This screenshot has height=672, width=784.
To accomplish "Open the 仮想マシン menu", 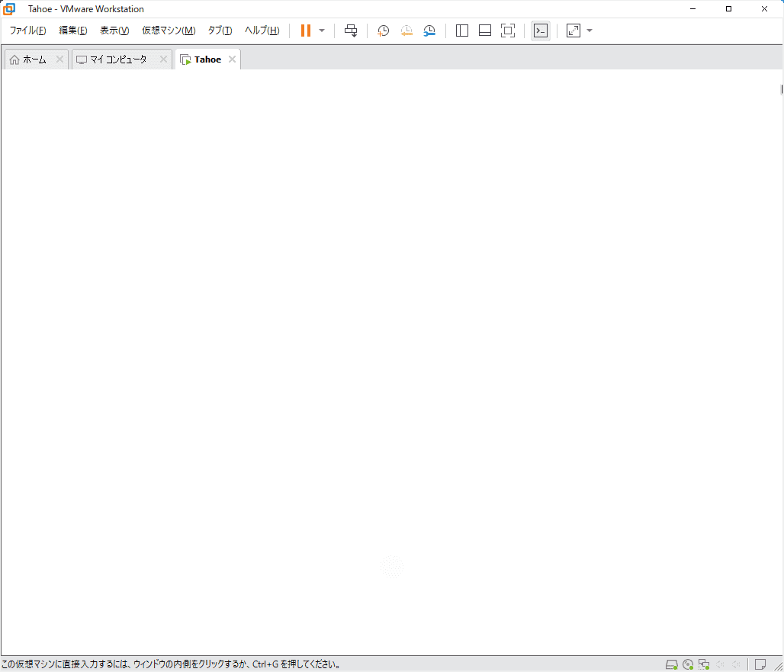I will (x=169, y=31).
